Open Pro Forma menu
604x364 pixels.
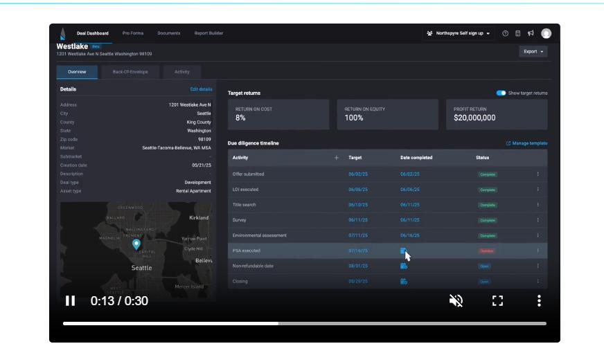133,33
